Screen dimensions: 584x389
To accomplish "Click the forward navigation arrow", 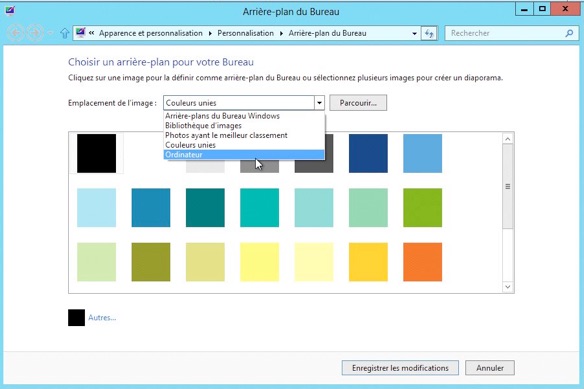I will 35,33.
